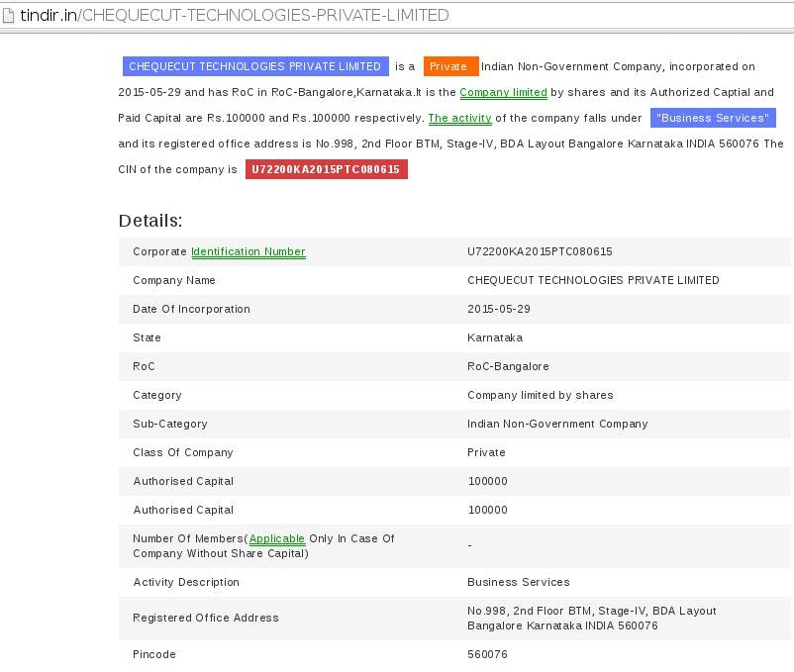Viewport: 794px width, 672px height.
Task: Select the Details: heading
Action: 150,221
